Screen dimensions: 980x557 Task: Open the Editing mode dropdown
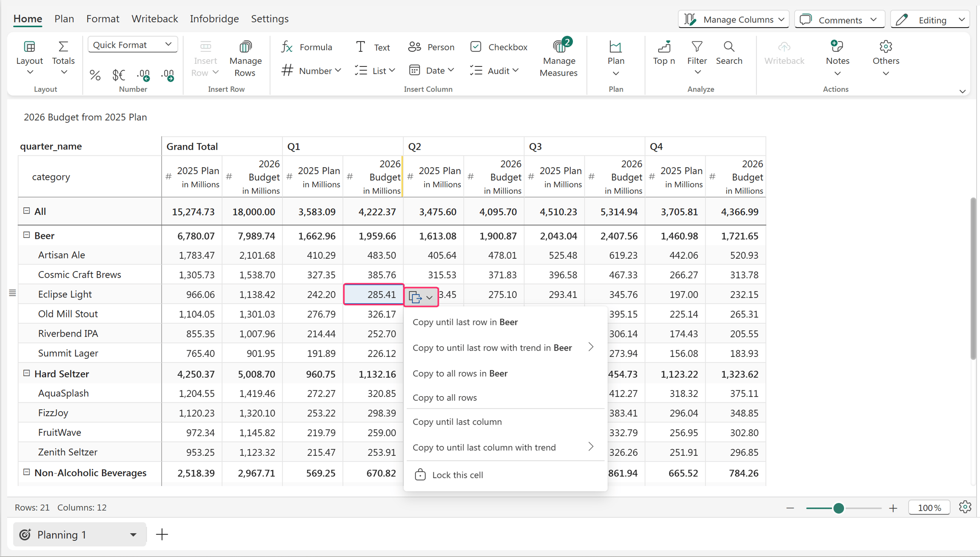(x=930, y=20)
